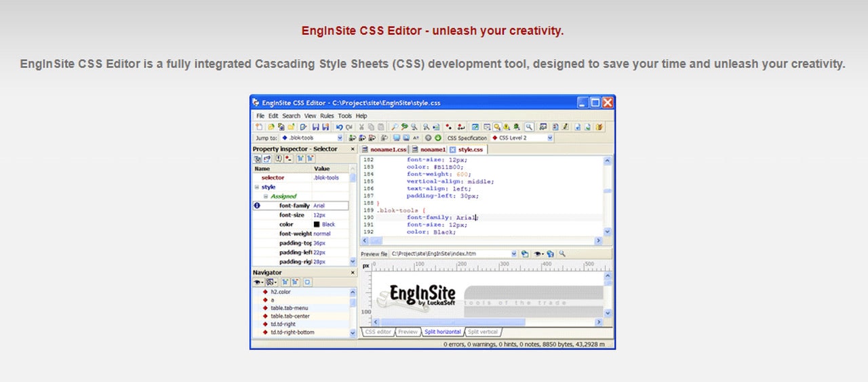The image size is (868, 382).
Task: Click the info icon beside font-family
Action: point(257,206)
